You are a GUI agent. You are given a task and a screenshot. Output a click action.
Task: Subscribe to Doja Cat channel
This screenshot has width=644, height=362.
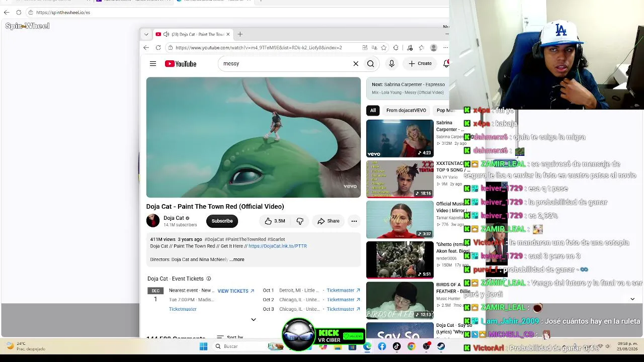(x=222, y=221)
